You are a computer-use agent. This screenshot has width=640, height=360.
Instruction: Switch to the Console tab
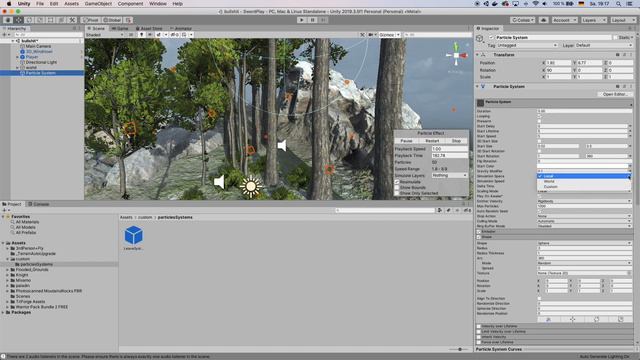pyautogui.click(x=39, y=204)
